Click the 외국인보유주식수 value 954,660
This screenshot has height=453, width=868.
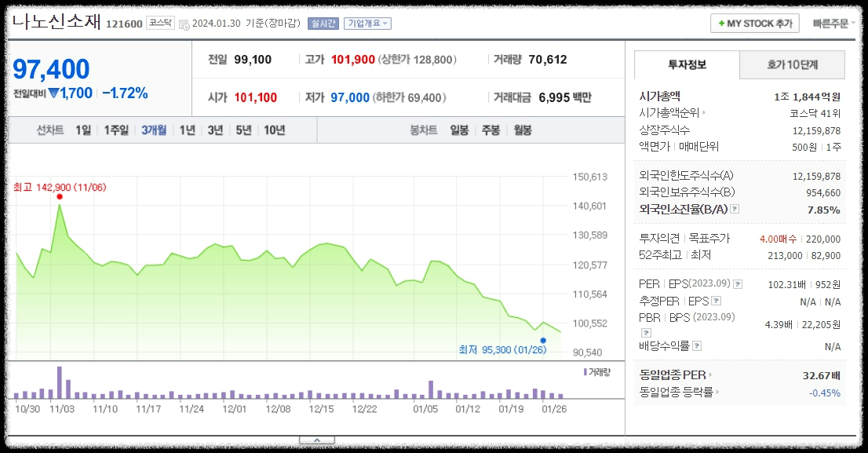[x=823, y=192]
